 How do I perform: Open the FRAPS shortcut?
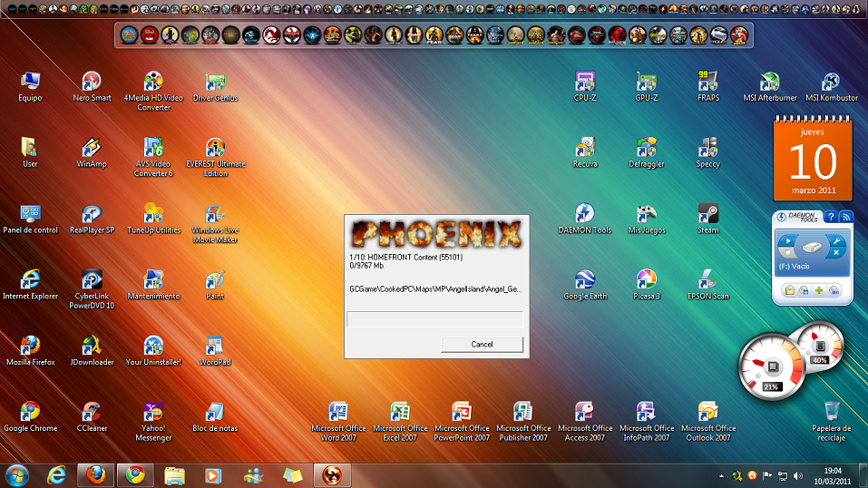click(708, 87)
